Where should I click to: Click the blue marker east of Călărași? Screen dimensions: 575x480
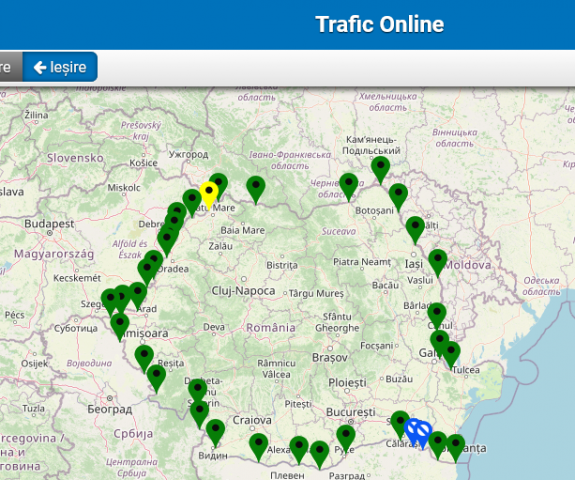point(423,436)
